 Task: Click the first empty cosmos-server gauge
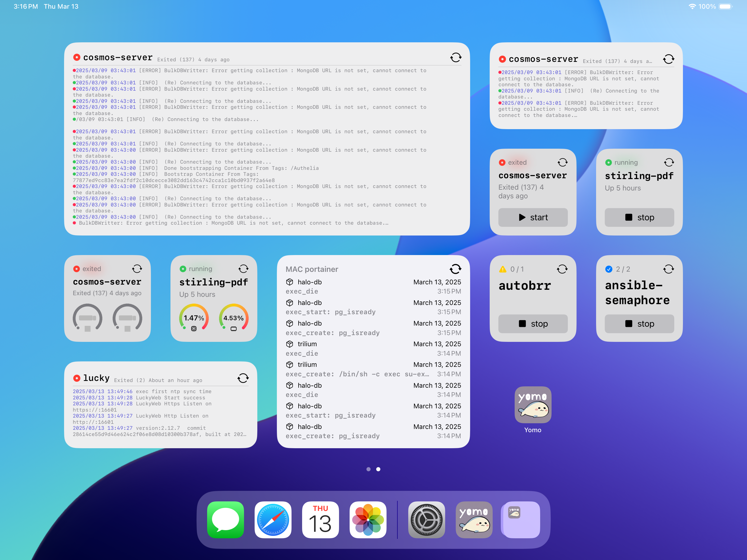coord(87,318)
